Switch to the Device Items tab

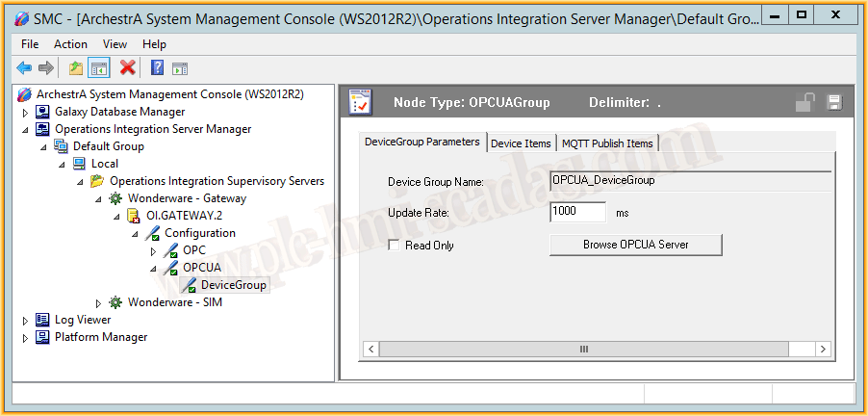521,143
